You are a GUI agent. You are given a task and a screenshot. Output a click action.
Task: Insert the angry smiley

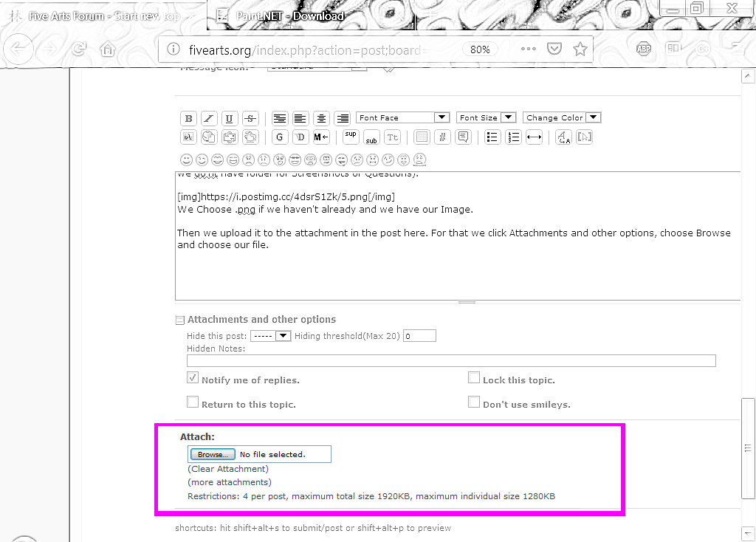tap(248, 159)
